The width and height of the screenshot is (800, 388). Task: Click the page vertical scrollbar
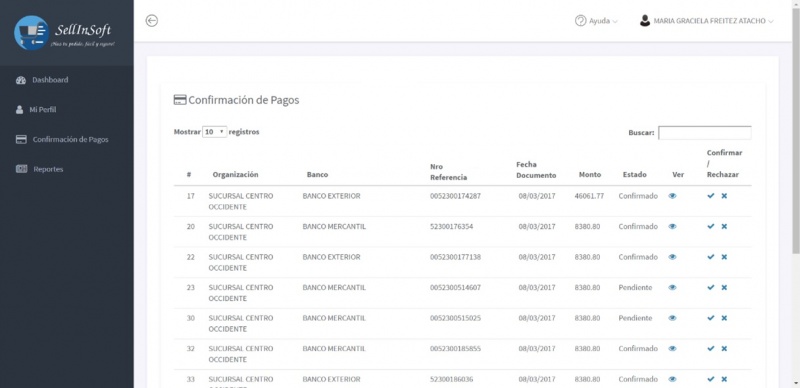pos(795,128)
